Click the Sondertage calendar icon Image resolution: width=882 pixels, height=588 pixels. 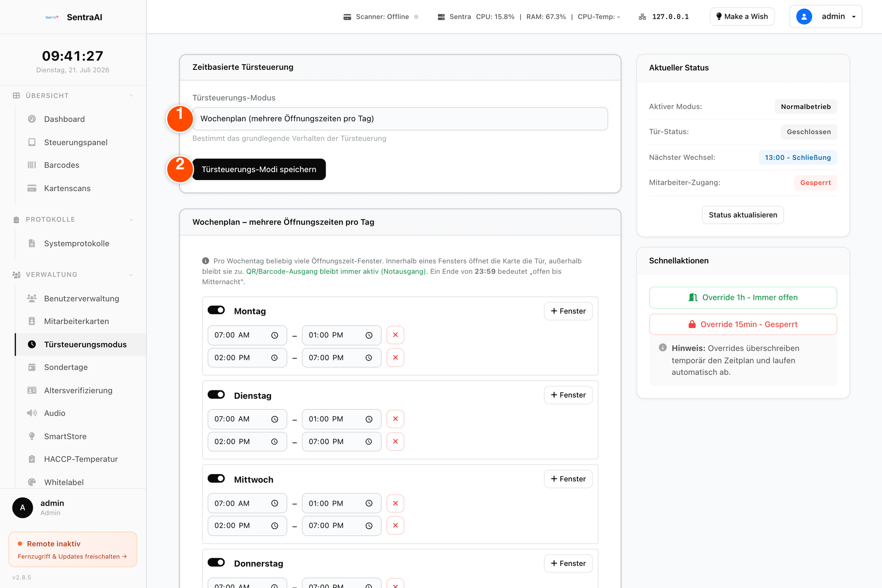pos(32,367)
